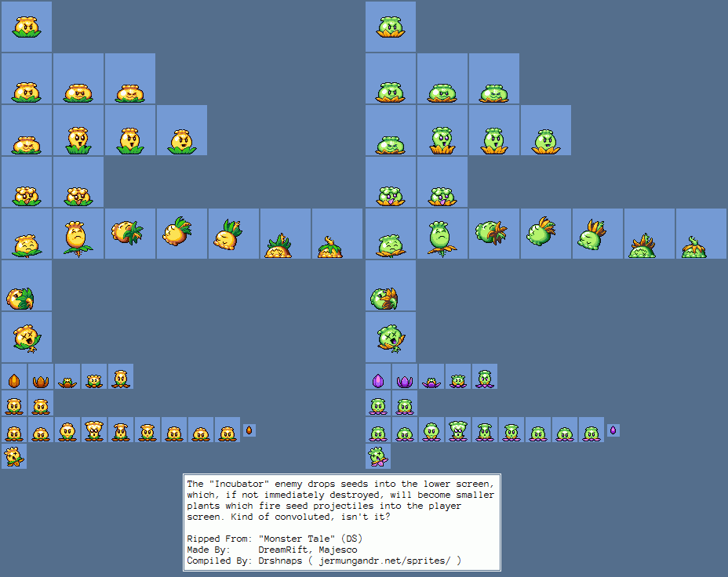Click the tiny orange seed projectile
This screenshot has width=728, height=577.
(249, 430)
